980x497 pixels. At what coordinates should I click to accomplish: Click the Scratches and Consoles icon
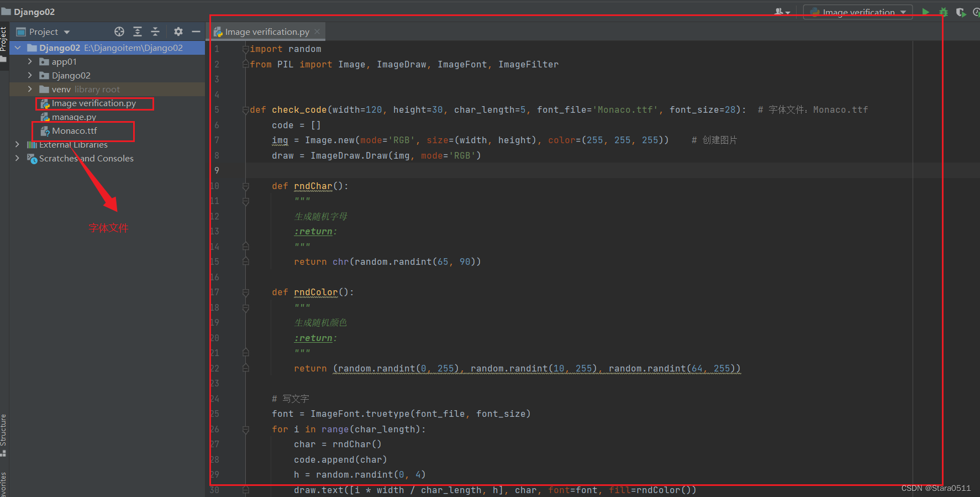pos(32,158)
